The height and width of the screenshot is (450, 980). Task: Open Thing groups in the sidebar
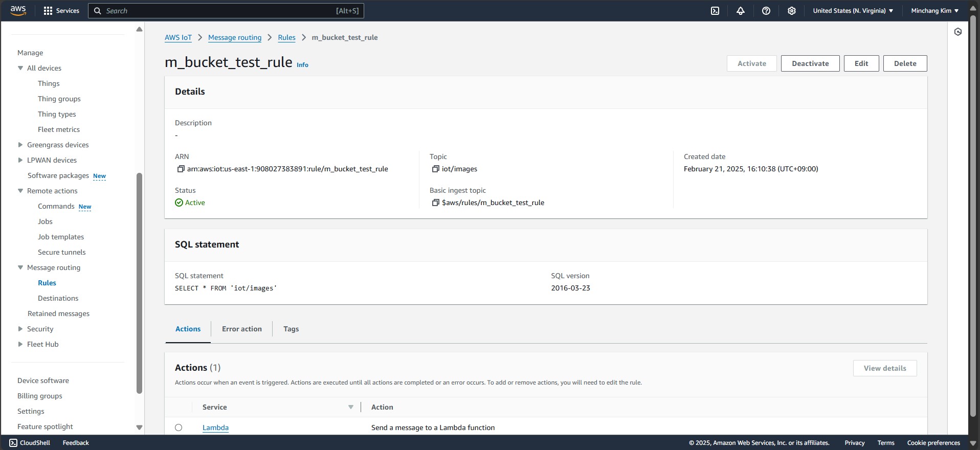[x=59, y=99]
